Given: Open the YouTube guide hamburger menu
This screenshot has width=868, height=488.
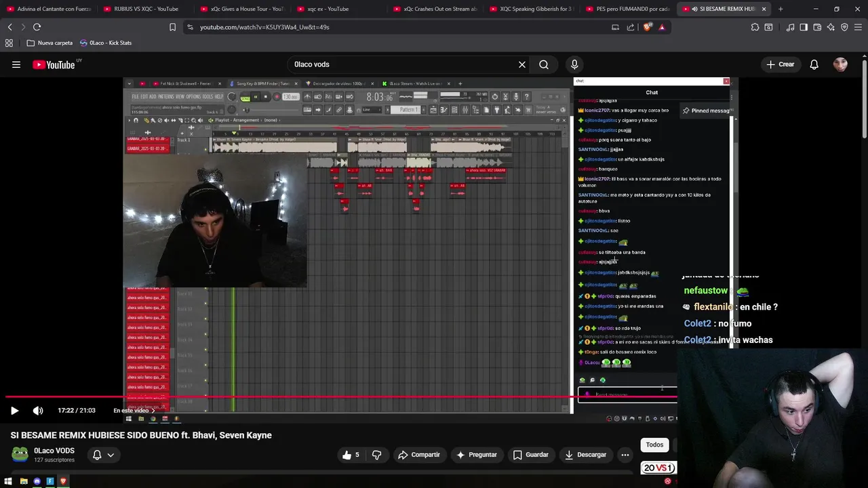Looking at the screenshot, I should point(16,64).
